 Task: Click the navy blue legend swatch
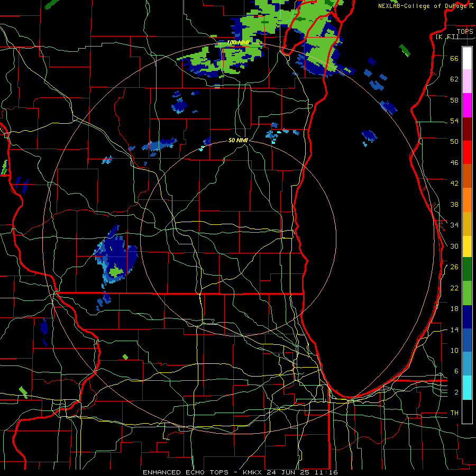click(x=467, y=317)
